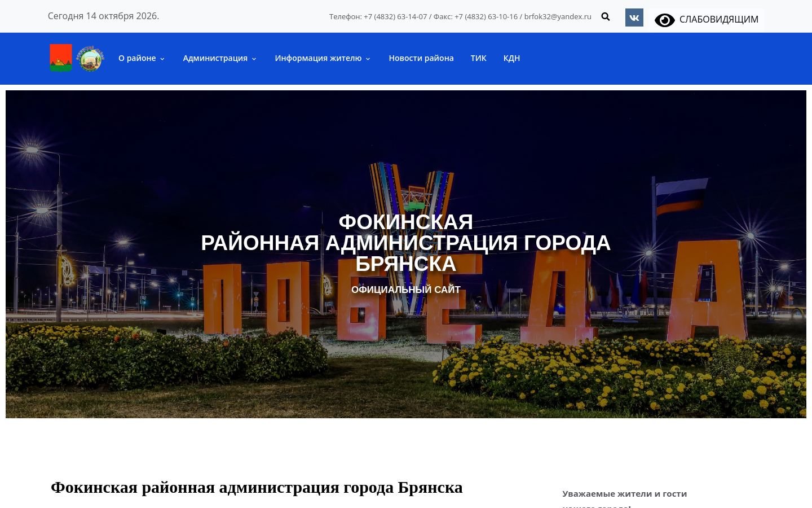
Task: Open the VK social network icon
Action: tap(634, 17)
